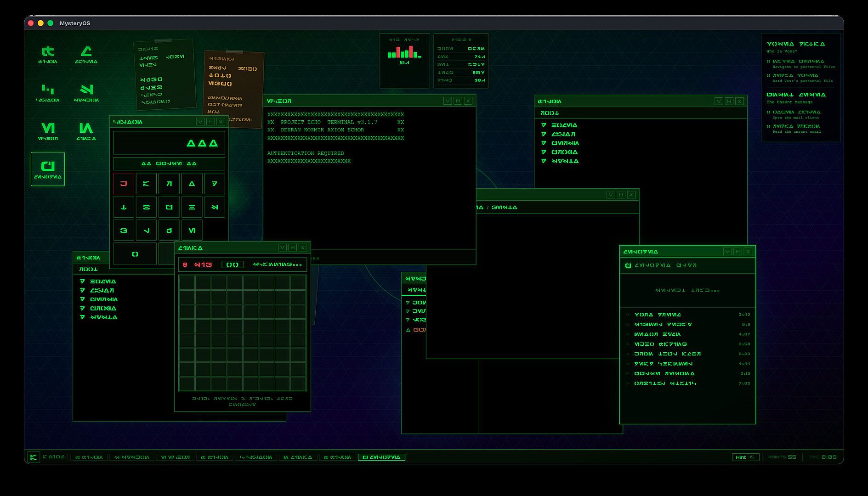Select the highlighted music player desktop icon

pos(48,169)
